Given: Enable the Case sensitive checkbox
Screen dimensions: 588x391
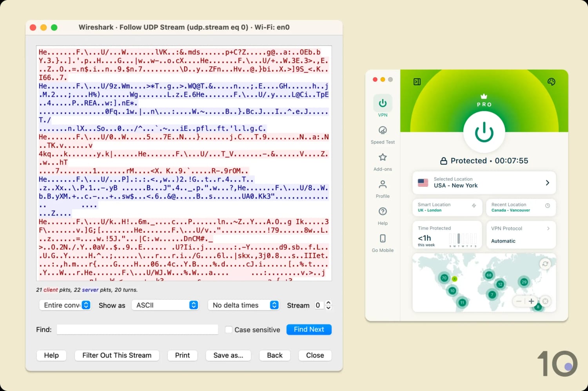Looking at the screenshot, I should (x=229, y=329).
